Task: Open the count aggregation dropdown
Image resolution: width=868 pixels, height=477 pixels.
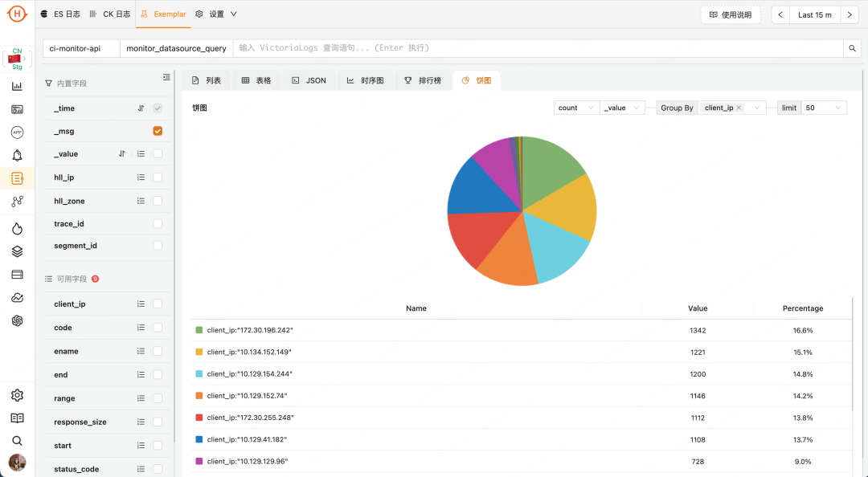Action: tap(576, 108)
